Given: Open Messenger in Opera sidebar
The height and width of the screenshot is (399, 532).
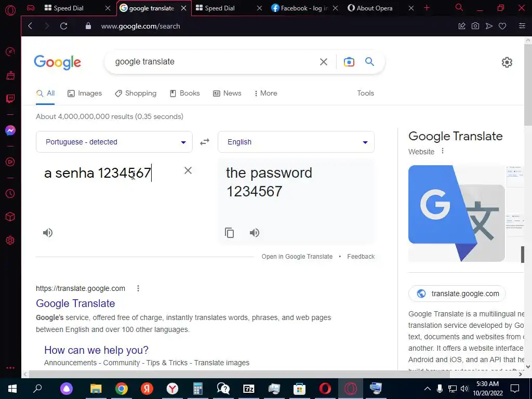Looking at the screenshot, I should (x=10, y=130).
